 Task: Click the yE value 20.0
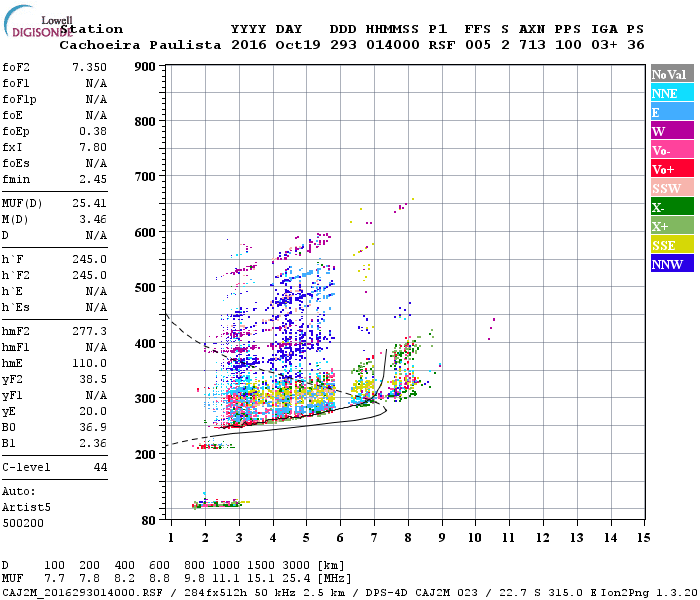coord(93,412)
